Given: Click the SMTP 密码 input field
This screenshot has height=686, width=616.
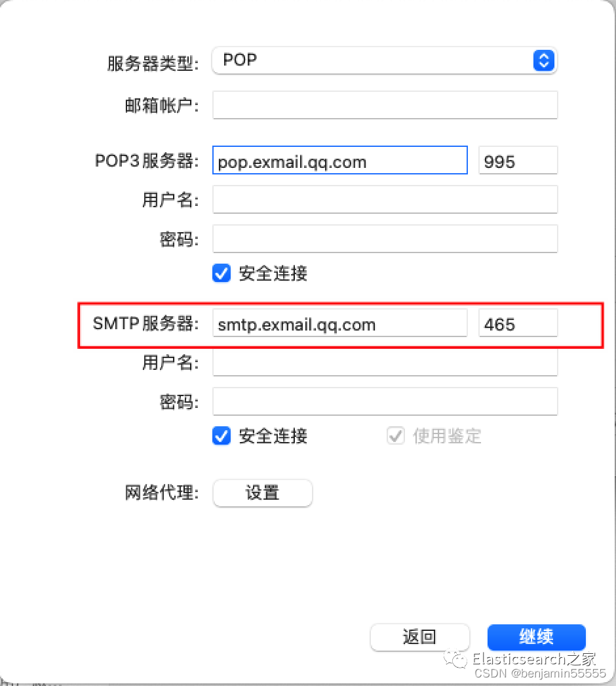Looking at the screenshot, I should click(x=385, y=401).
